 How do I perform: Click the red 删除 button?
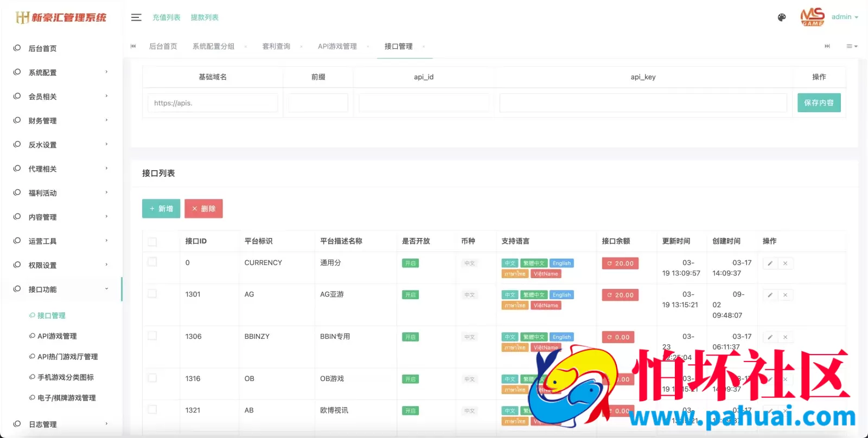click(203, 209)
